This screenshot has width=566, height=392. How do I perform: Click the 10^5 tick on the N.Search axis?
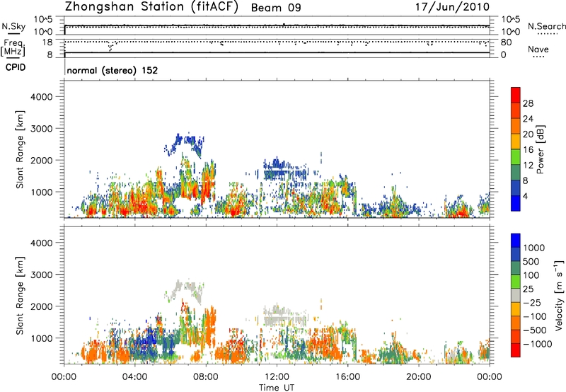click(x=510, y=19)
